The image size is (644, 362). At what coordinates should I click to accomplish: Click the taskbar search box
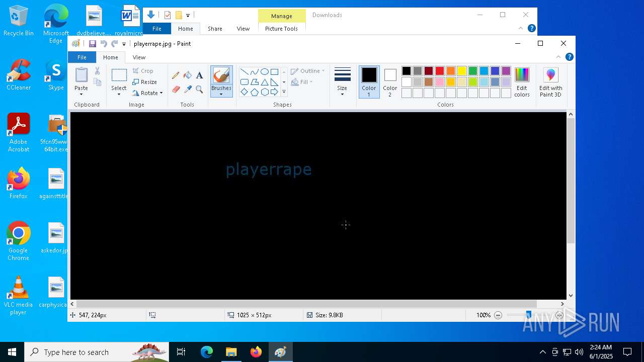click(97, 352)
